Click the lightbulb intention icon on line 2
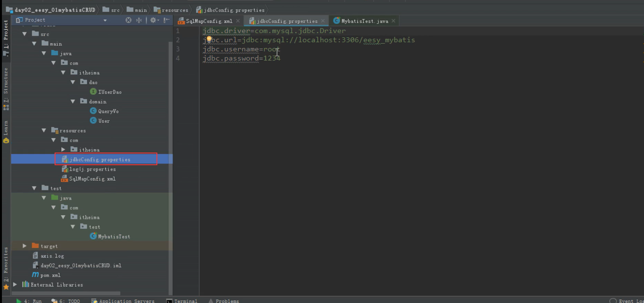644x303 pixels. coord(209,39)
